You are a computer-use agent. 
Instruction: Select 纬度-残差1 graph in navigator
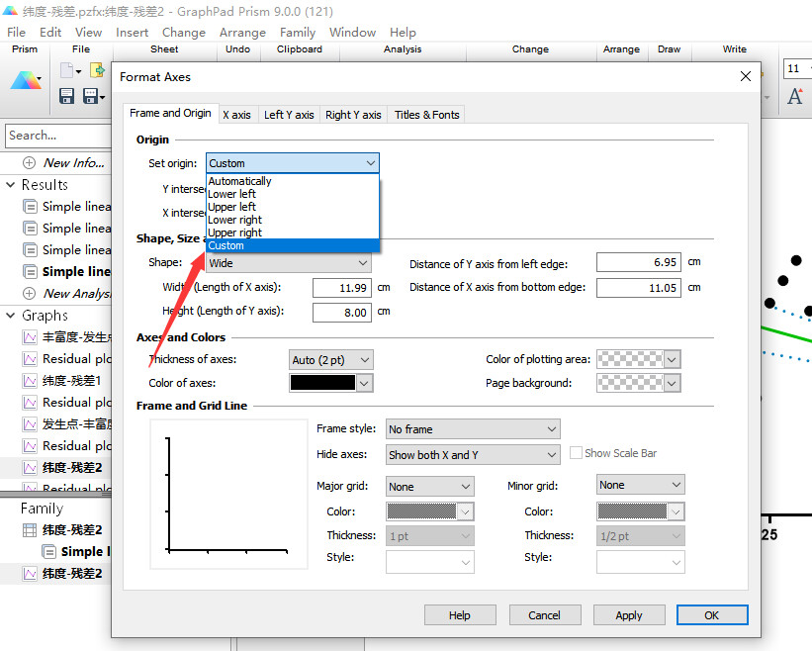tap(71, 381)
